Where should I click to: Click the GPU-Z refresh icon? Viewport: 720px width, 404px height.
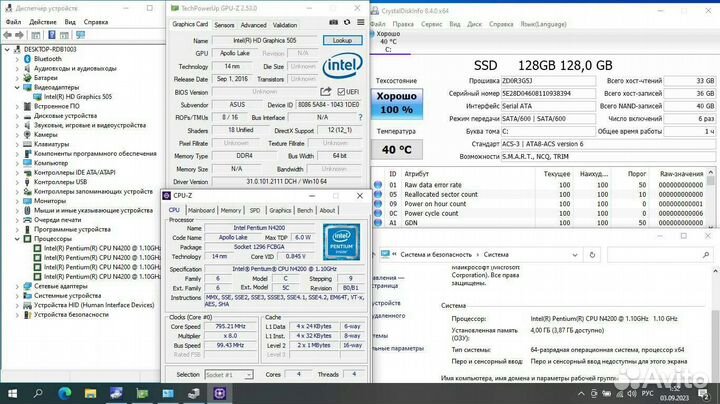point(347,22)
